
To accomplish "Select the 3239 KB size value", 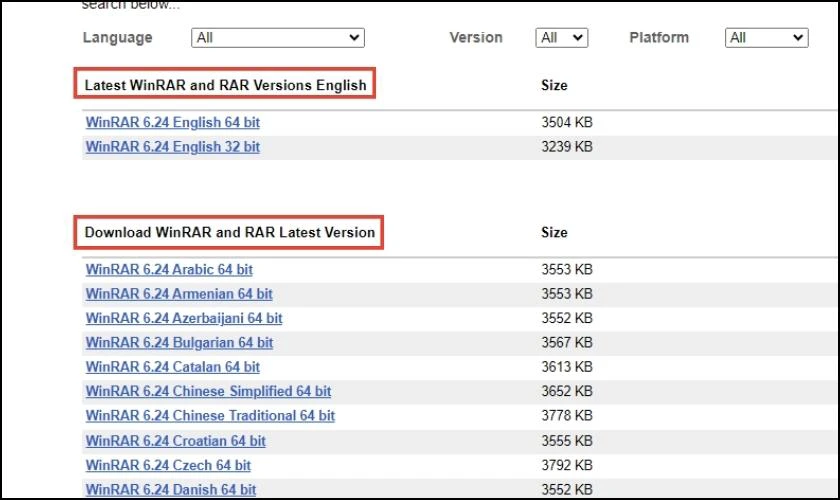I will tap(567, 147).
